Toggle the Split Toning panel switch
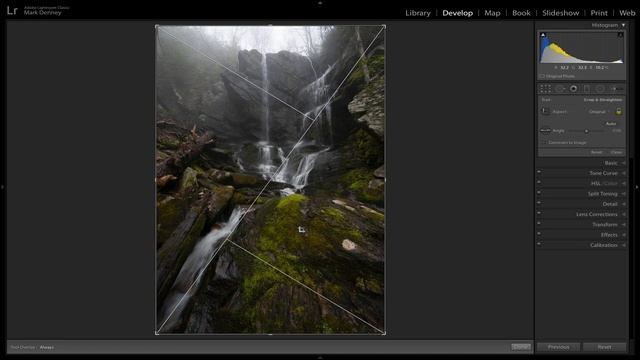 (x=539, y=193)
